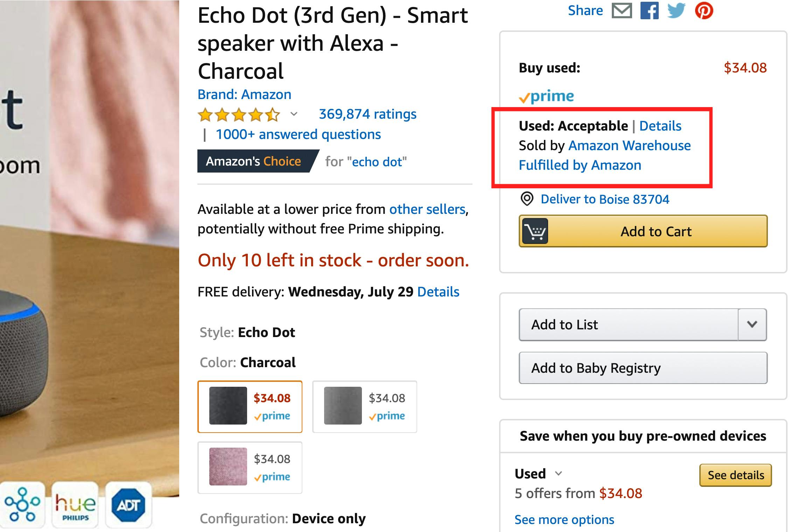The image size is (798, 532).
Task: Click the Zigbee hub partner icon
Action: tap(22, 505)
